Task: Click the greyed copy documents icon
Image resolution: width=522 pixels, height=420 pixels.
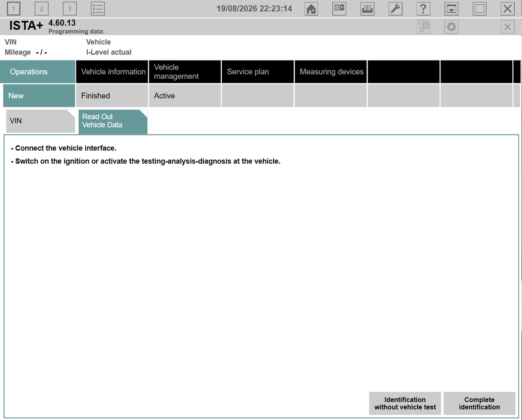Action: [x=423, y=27]
